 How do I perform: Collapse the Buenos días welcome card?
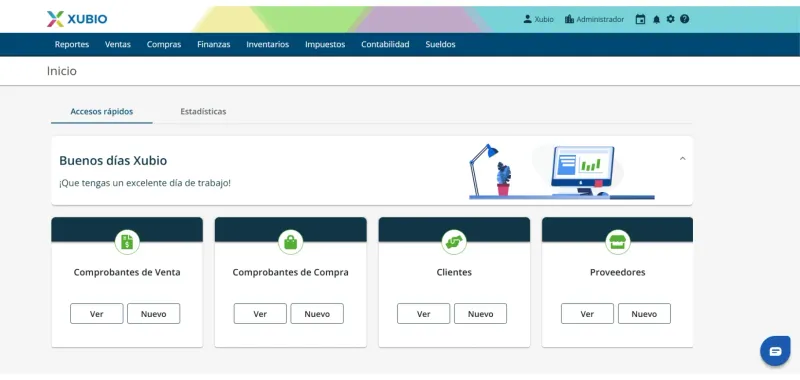[x=683, y=159]
